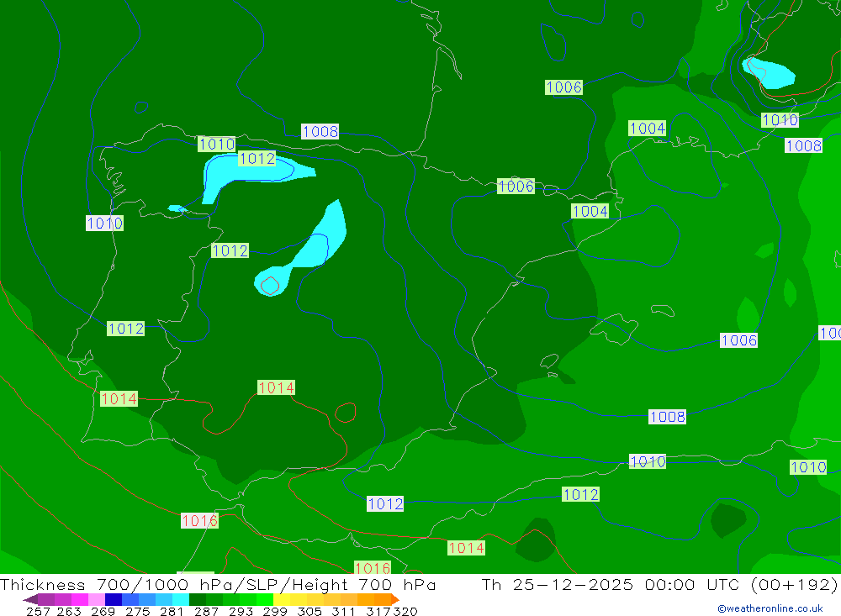The width and height of the screenshot is (841, 616).
Task: Click the 1010 label beside the cyan 1012
Action: [x=217, y=145]
